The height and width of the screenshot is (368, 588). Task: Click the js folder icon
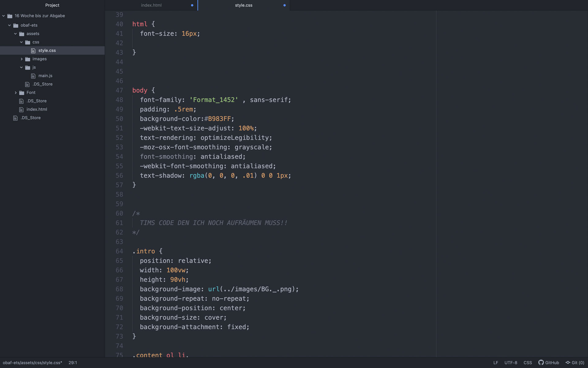(x=28, y=67)
